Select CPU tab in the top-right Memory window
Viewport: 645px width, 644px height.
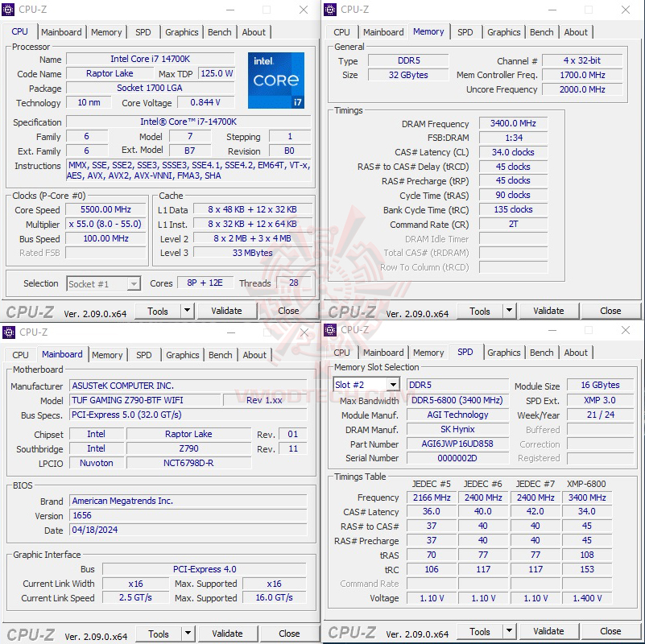point(342,32)
